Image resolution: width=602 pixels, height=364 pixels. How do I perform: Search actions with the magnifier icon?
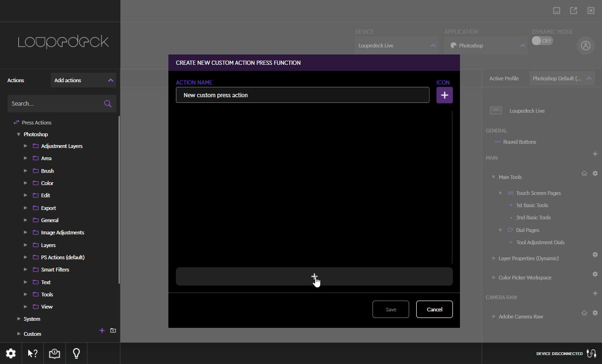point(108,103)
